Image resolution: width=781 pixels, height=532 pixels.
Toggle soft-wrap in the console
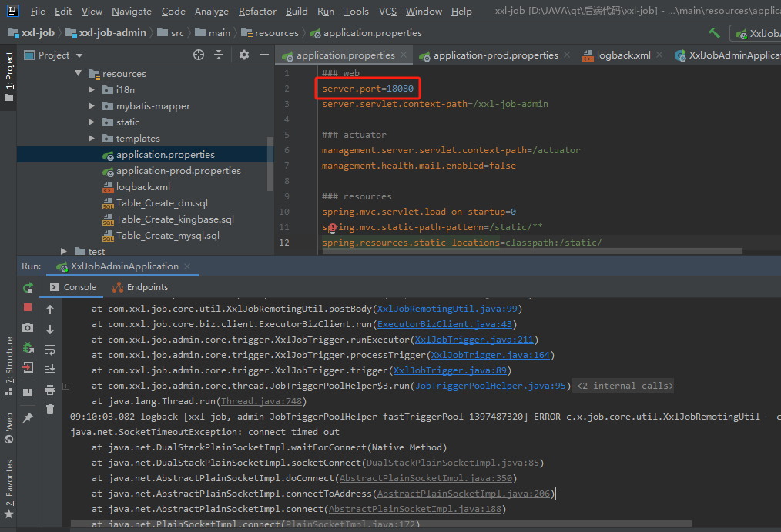click(x=50, y=350)
